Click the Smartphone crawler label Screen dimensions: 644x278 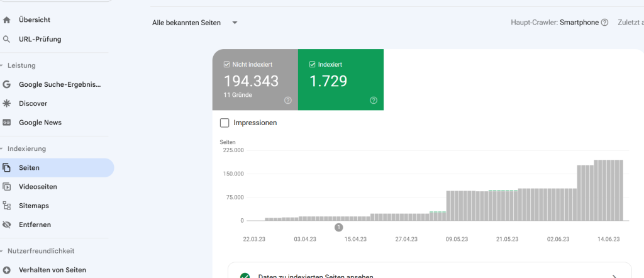579,23
